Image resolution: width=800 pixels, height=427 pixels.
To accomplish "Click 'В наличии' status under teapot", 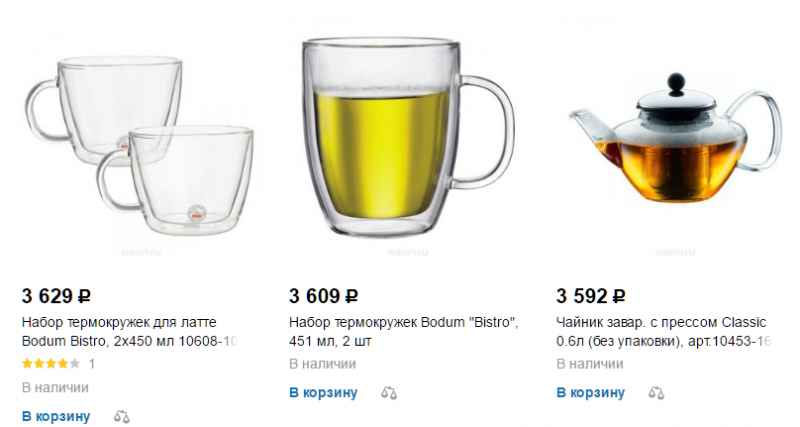I will pyautogui.click(x=590, y=364).
